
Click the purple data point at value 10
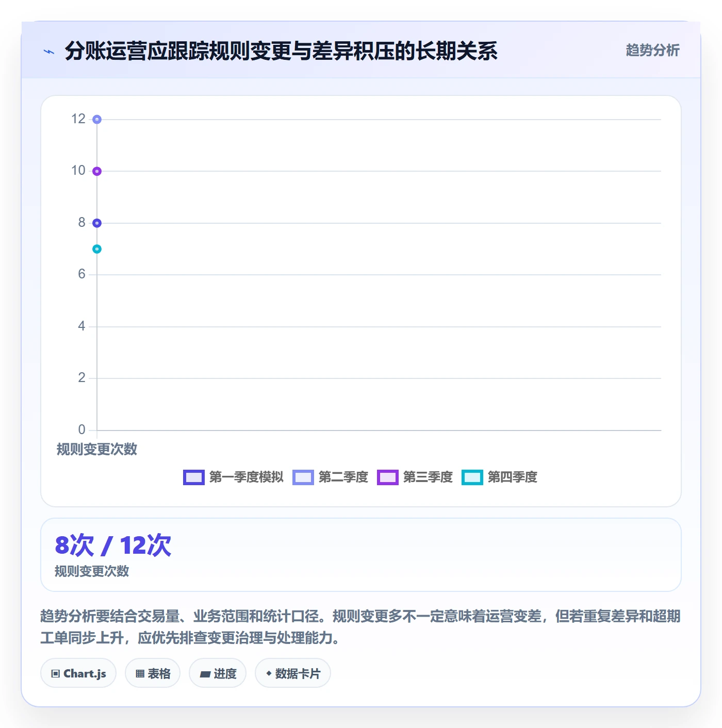[x=97, y=171]
